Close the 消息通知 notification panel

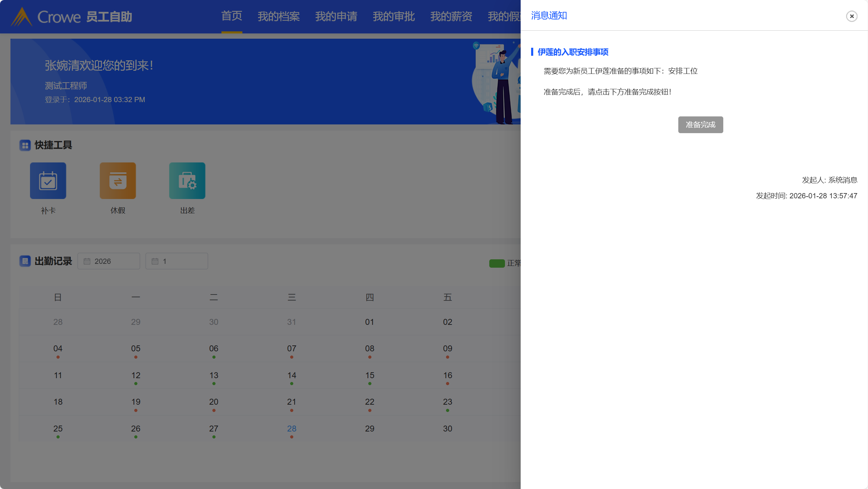pyautogui.click(x=852, y=16)
